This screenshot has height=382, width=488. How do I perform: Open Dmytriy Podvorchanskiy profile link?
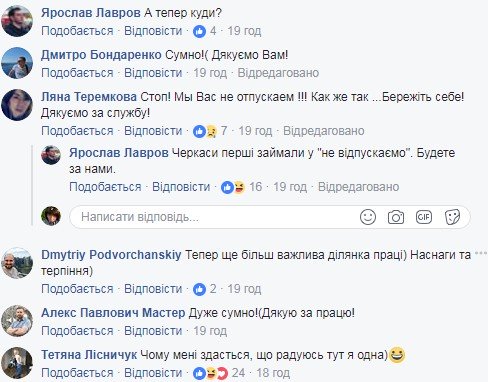[x=111, y=255]
